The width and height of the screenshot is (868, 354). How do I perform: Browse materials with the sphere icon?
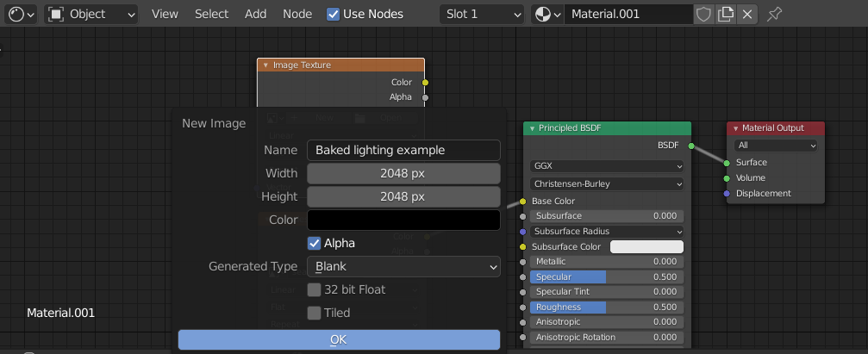[547, 14]
